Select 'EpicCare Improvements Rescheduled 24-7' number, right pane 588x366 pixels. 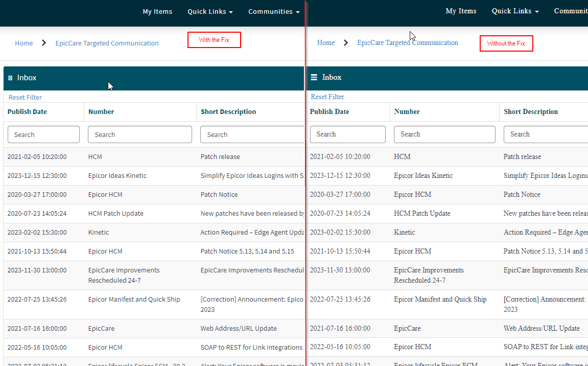(429, 275)
